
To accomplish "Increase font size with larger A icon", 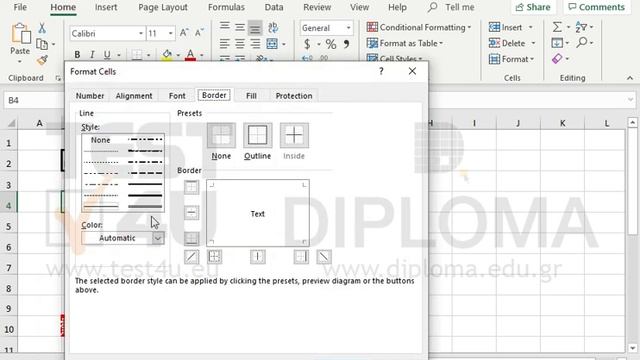I will [x=184, y=33].
